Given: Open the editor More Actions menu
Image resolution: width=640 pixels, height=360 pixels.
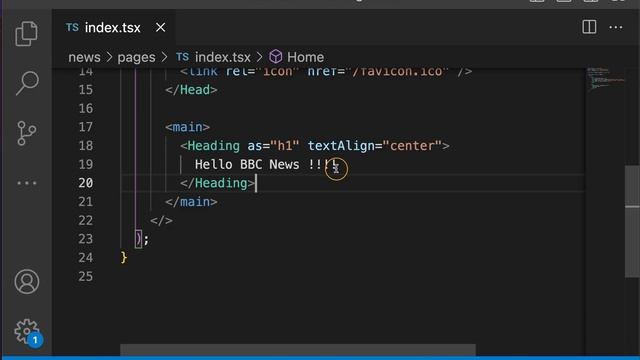Looking at the screenshot, I should (616, 27).
